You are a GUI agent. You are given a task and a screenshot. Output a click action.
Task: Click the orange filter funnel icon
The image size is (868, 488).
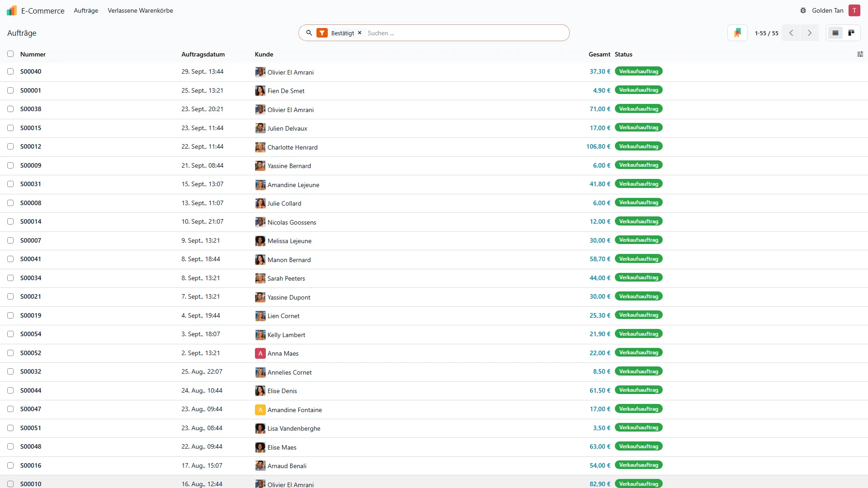tap(322, 33)
